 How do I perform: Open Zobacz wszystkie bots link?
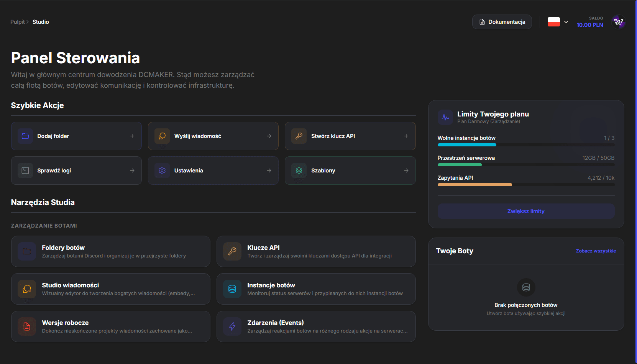(596, 251)
